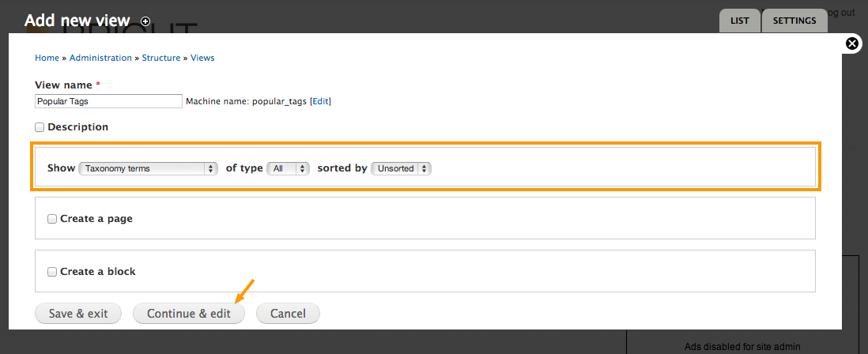Viewport: 868px width, 354px height.
Task: Enable the Description checkbox
Action: pos(40,127)
